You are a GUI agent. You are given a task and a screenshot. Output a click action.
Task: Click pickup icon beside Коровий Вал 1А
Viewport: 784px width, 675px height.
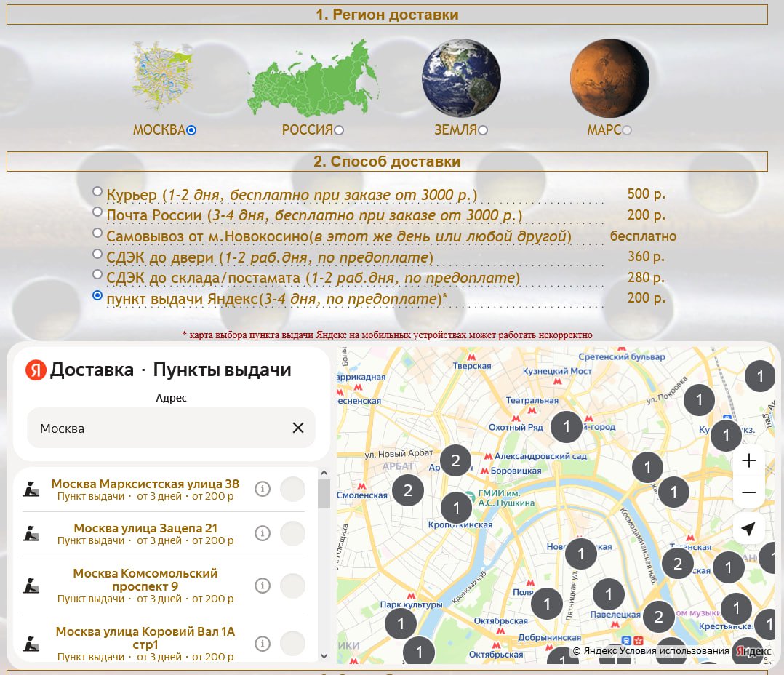[31, 644]
